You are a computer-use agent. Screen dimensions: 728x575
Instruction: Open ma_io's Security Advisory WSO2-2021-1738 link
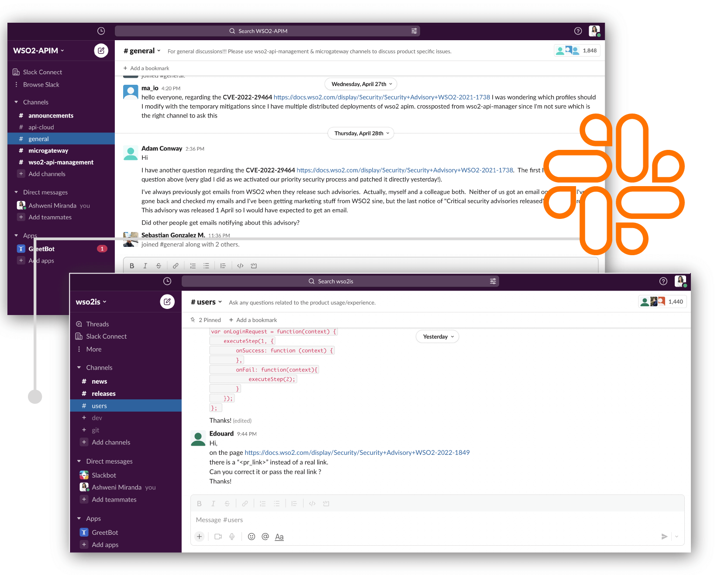[x=382, y=97]
